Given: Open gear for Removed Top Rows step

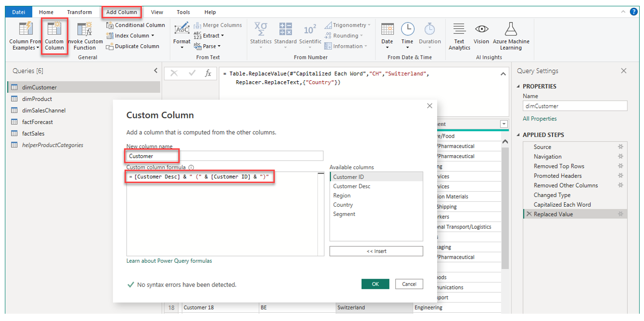Looking at the screenshot, I should [x=620, y=166].
